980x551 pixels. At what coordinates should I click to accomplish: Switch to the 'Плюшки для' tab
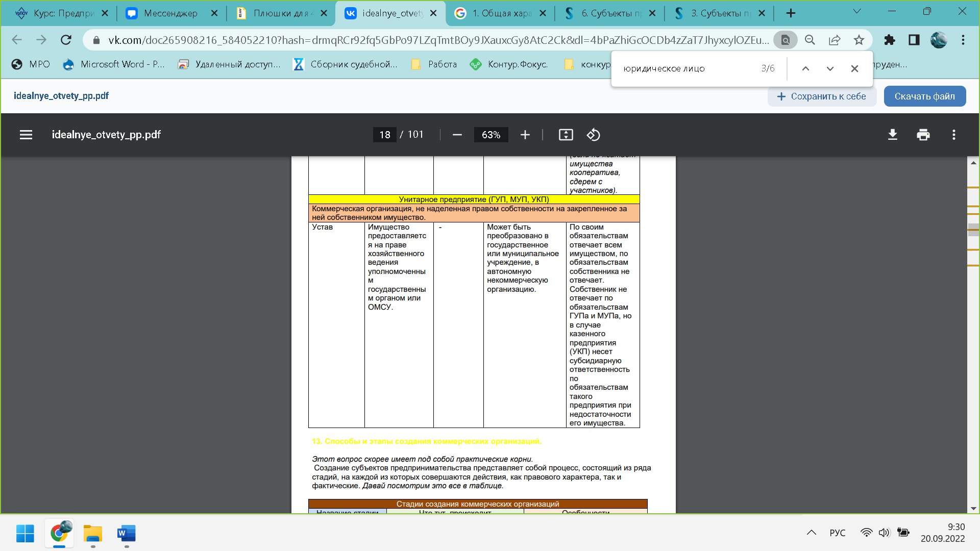(x=282, y=13)
